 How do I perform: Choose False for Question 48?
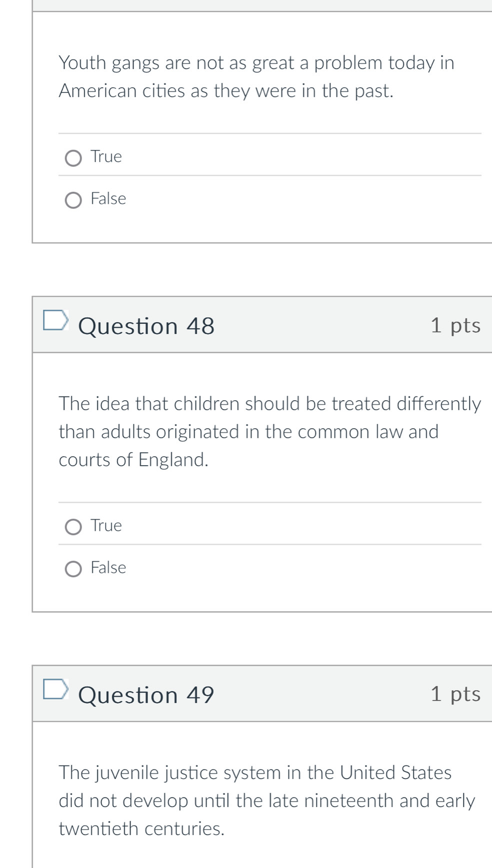[73, 569]
